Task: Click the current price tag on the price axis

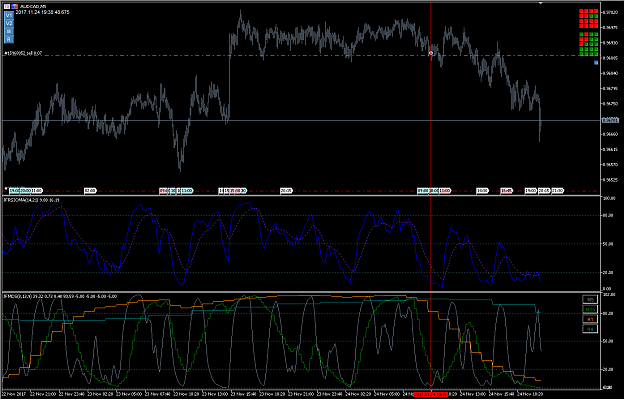Action: (x=610, y=120)
